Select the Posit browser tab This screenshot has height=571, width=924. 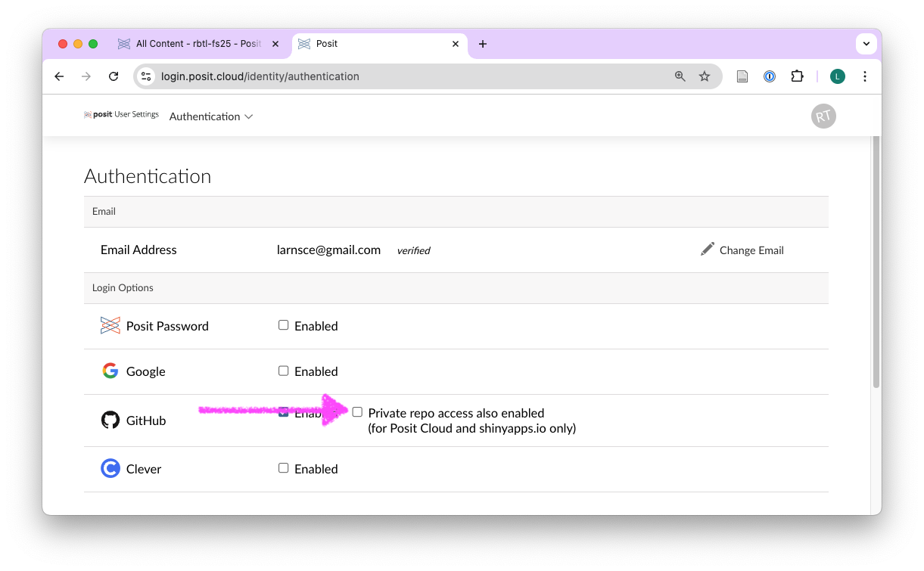coord(379,44)
